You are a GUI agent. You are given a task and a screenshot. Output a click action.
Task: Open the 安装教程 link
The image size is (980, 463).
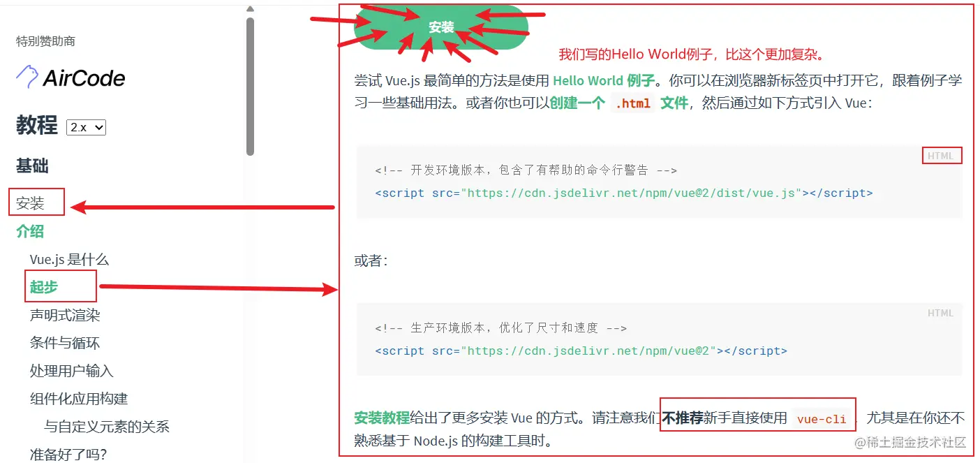(x=382, y=418)
